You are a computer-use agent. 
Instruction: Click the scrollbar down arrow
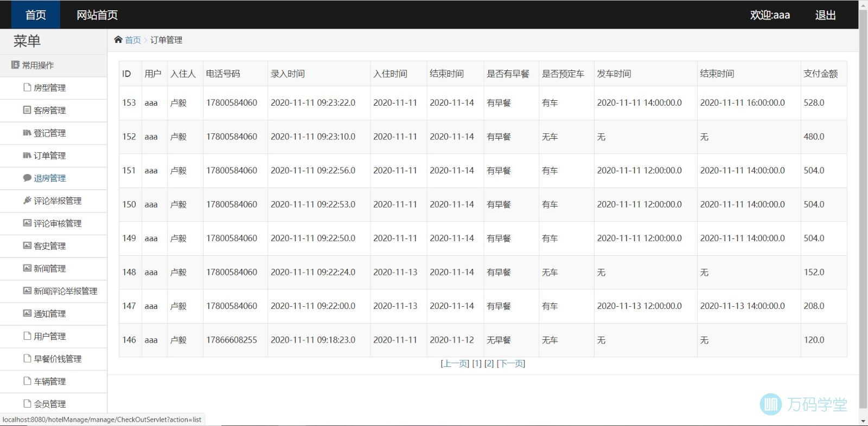click(x=863, y=421)
